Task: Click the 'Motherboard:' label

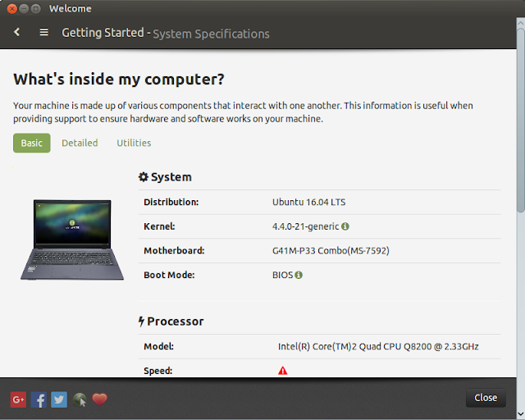Action: coord(174,251)
